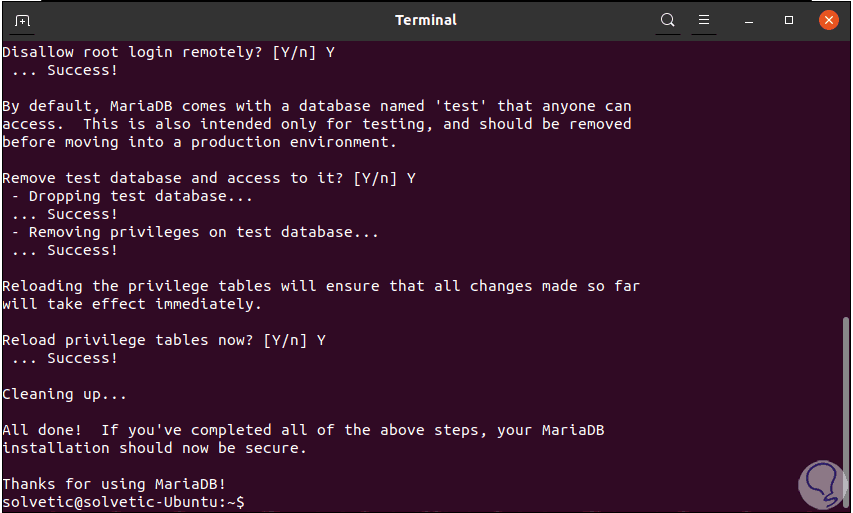The image size is (853, 513).
Task: Click the search magnifier icon
Action: tap(668, 20)
